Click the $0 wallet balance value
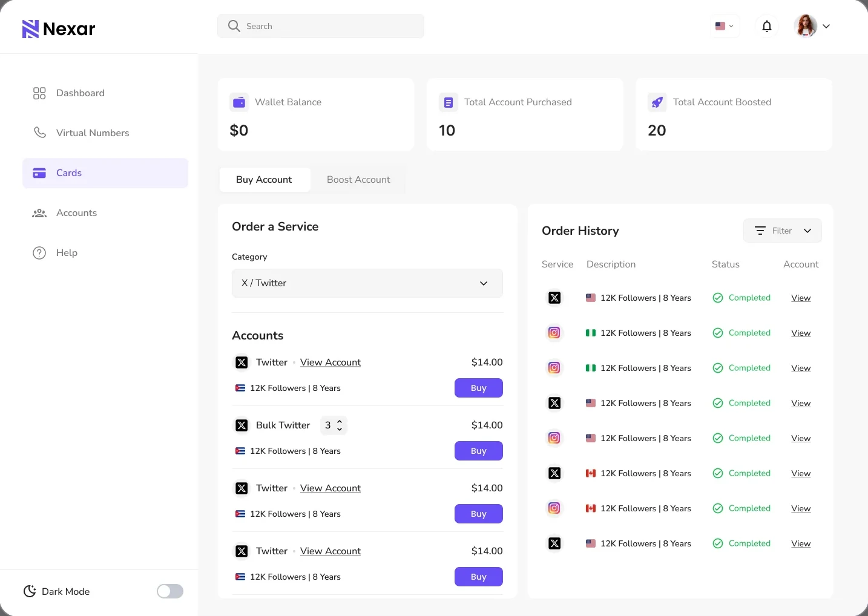868x616 pixels. pos(239,130)
